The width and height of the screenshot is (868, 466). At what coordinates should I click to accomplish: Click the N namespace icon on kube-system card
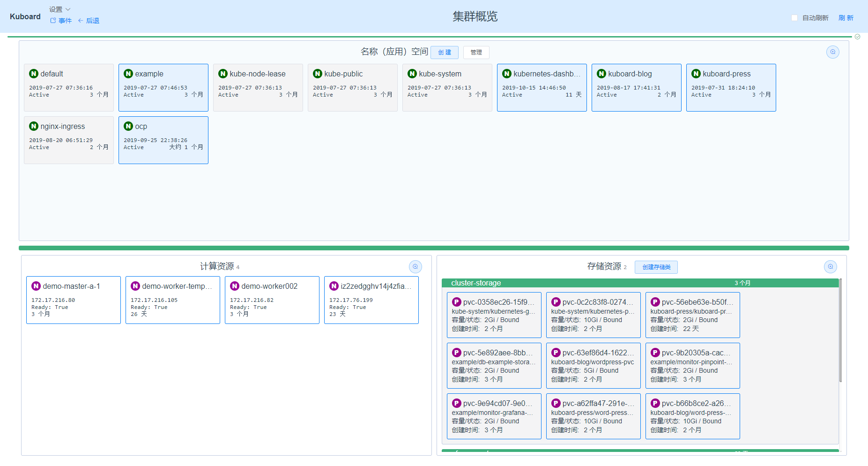pyautogui.click(x=412, y=74)
